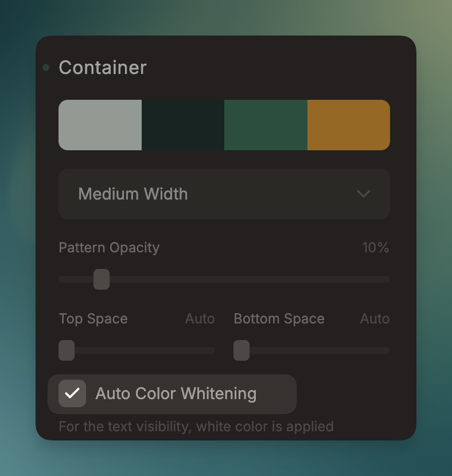
Task: Click the Top Space slider handle
Action: [x=67, y=350]
